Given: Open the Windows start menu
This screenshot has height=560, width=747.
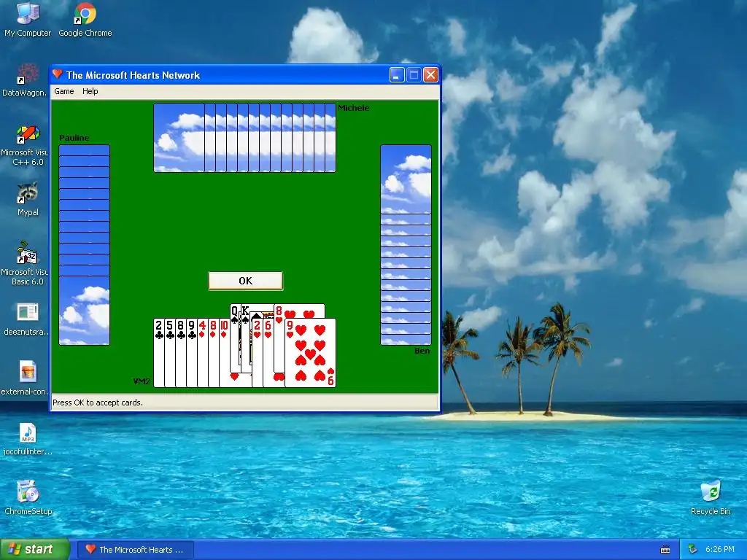Looking at the screenshot, I should pyautogui.click(x=35, y=549).
